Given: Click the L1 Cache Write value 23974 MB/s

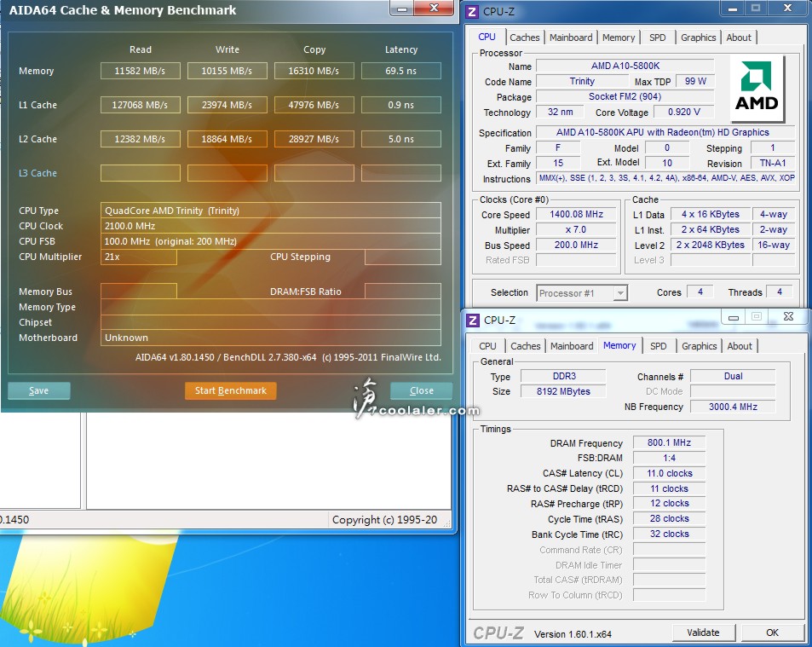Looking at the screenshot, I should (x=227, y=105).
